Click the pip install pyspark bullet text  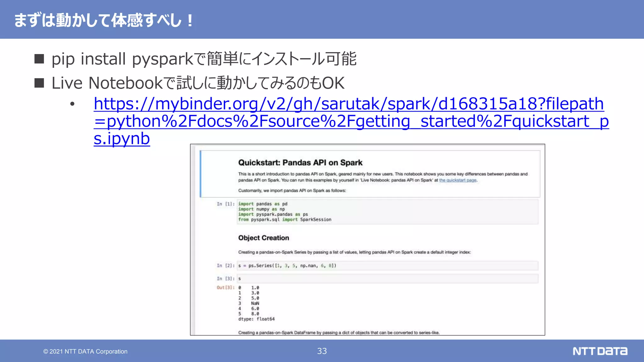point(204,59)
